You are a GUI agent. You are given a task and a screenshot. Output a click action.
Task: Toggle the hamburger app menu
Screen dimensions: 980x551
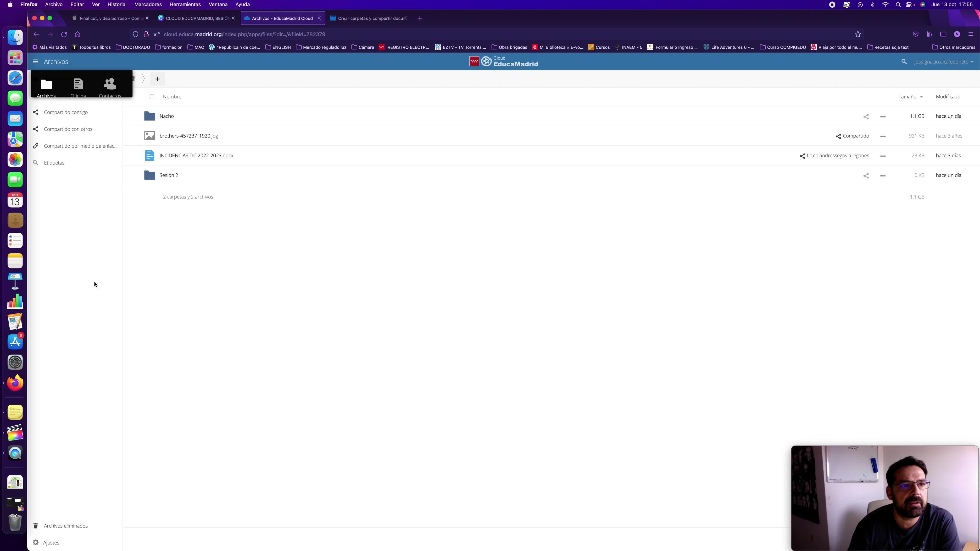click(x=36, y=62)
